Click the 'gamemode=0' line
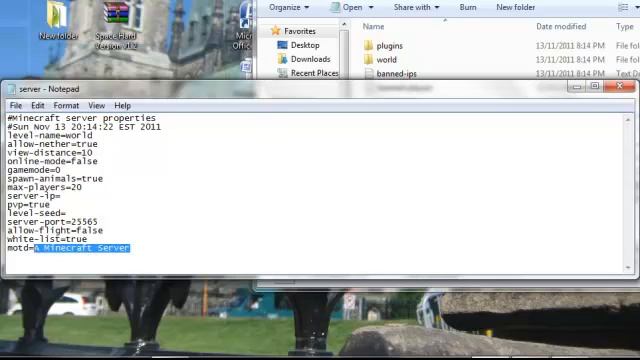 point(34,170)
